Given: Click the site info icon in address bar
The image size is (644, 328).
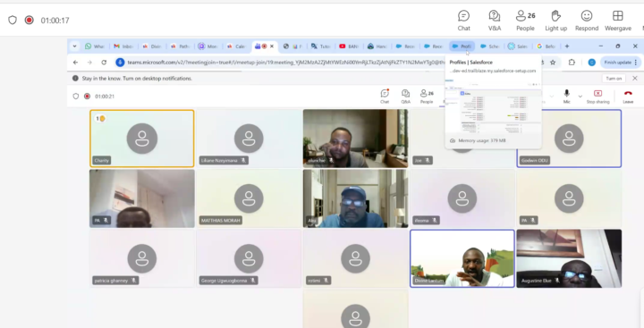Looking at the screenshot, I should point(120,63).
